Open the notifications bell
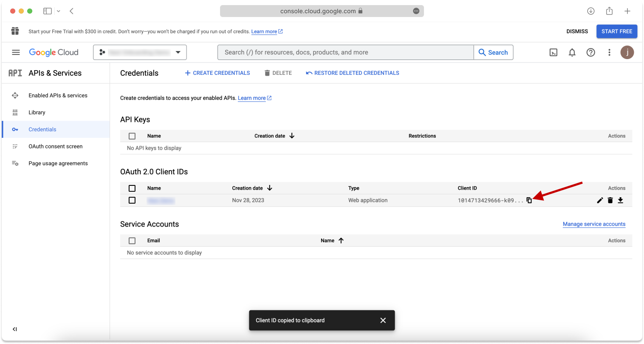Image resolution: width=644 pixels, height=344 pixels. click(572, 52)
